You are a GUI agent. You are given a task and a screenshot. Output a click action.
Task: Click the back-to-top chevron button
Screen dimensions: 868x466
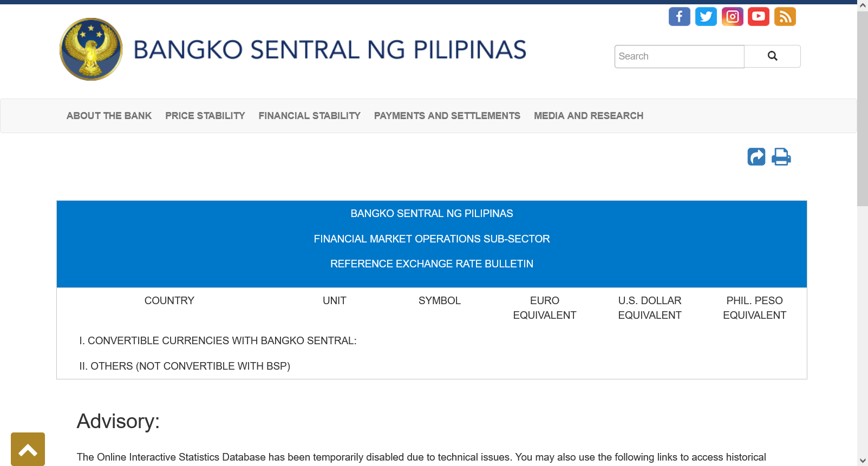point(28,449)
